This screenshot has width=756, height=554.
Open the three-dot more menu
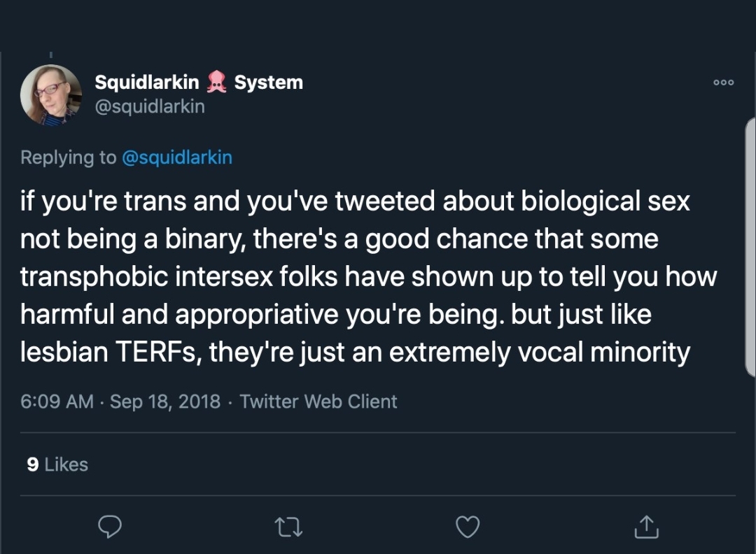724,83
